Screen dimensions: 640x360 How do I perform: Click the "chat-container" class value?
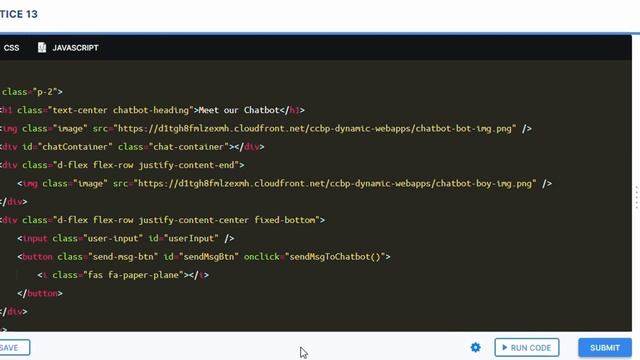(x=189, y=147)
